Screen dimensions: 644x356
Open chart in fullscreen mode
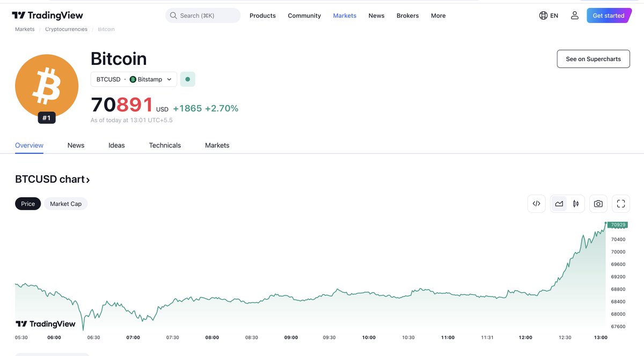click(x=621, y=204)
